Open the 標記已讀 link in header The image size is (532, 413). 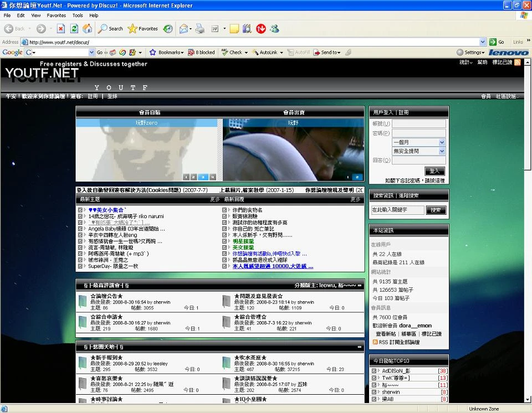pyautogui.click(x=502, y=62)
